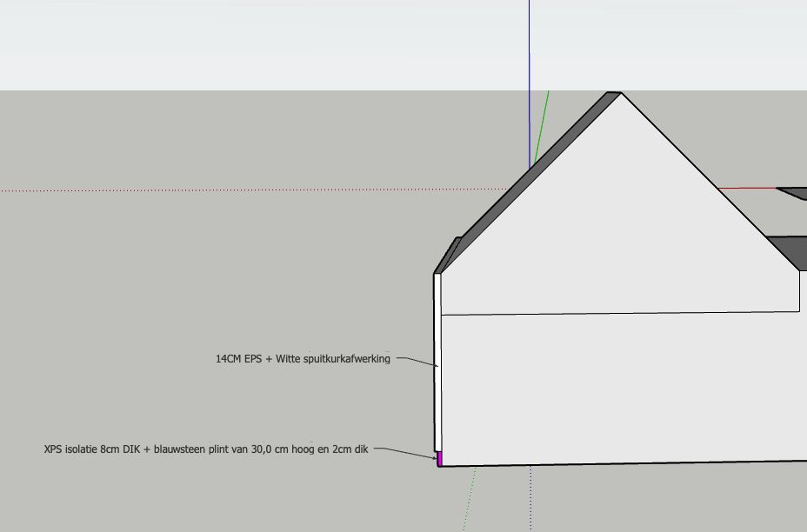Click the roof ridge peak
807x532 pixels.
[x=615, y=93]
